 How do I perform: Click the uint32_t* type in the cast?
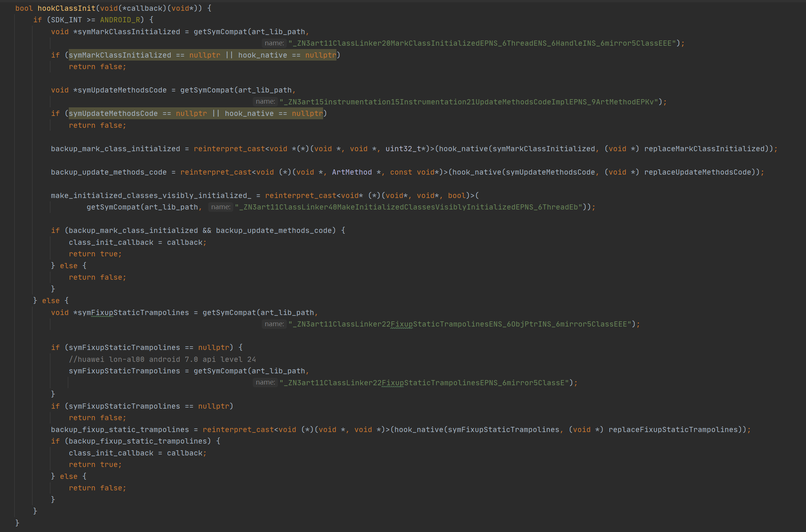tap(405, 149)
